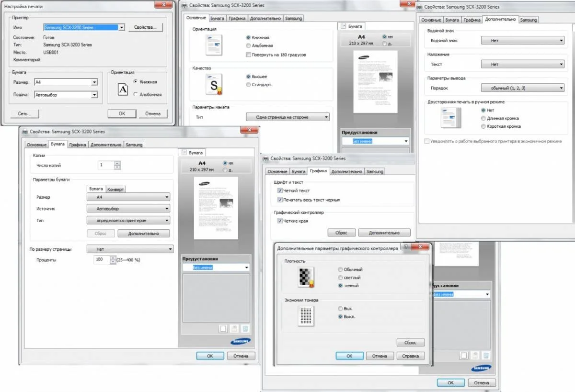
Task: Uncheck the Четкий текст checkbox
Action: (280, 190)
